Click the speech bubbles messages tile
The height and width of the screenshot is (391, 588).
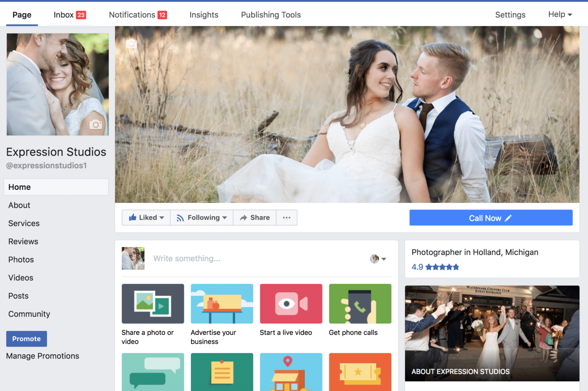[153, 372]
